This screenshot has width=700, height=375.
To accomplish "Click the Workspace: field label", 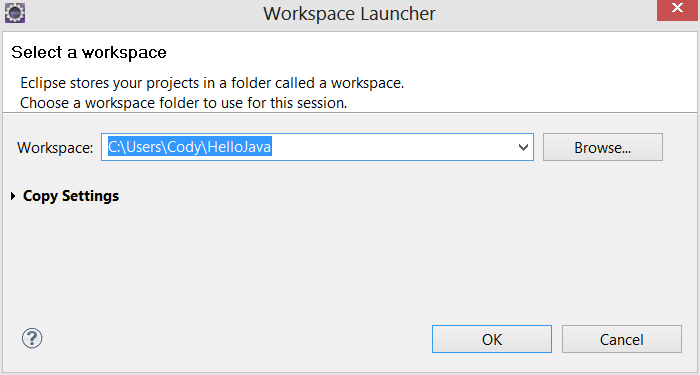I will point(55,147).
